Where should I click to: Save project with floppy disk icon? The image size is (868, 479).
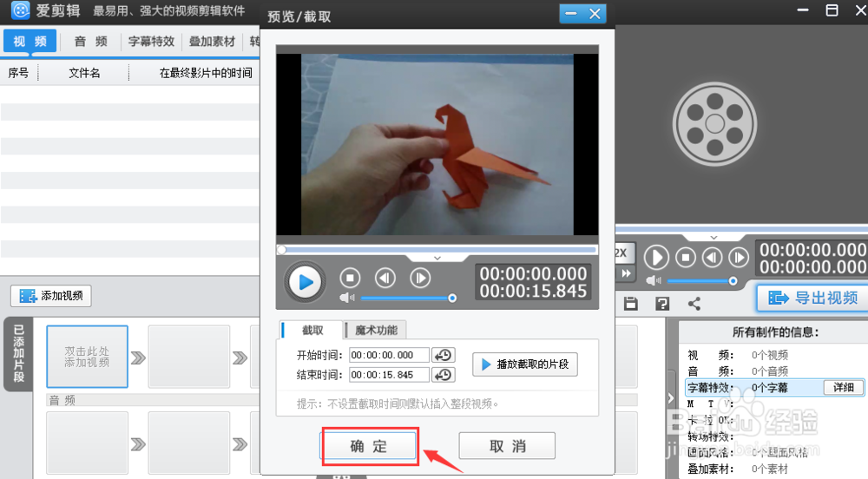pos(630,303)
